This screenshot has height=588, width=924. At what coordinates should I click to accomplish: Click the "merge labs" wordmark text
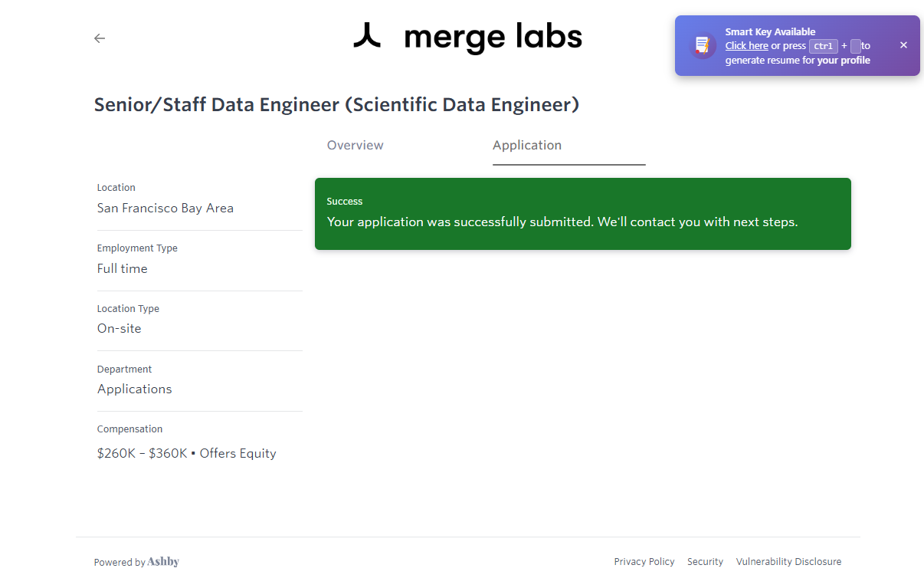(x=493, y=37)
